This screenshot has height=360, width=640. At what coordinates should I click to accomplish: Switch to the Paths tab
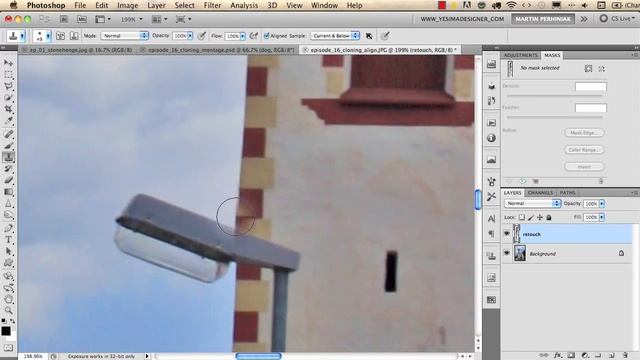(567, 193)
